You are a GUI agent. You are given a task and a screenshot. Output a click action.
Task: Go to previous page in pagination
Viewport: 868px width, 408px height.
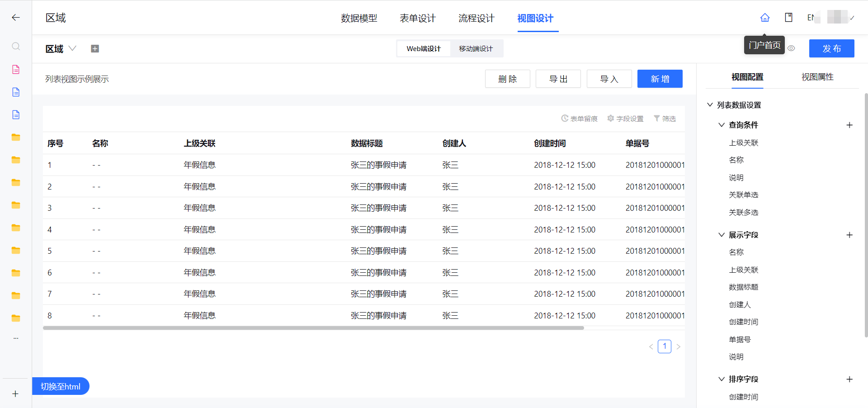[651, 346]
